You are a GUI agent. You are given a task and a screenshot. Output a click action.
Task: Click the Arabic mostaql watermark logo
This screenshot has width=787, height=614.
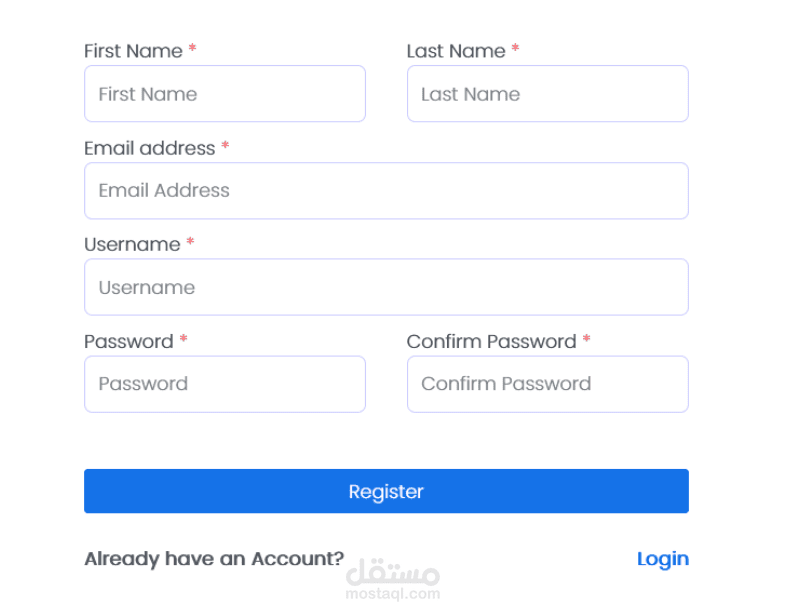(x=393, y=572)
